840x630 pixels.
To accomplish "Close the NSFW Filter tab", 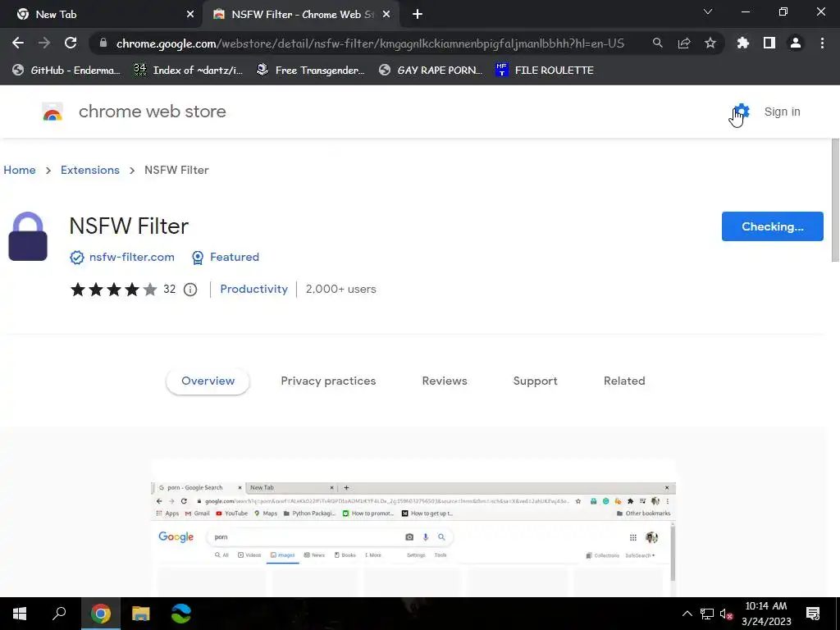I will point(386,15).
